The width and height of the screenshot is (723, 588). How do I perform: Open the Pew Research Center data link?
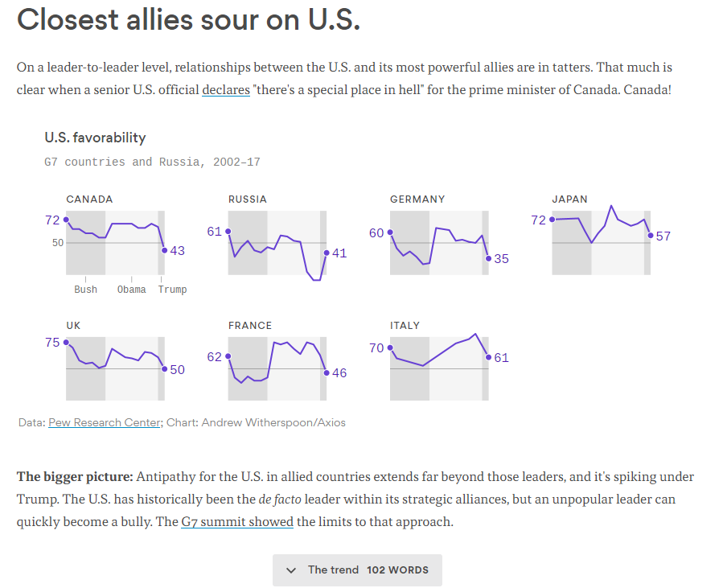(105, 422)
